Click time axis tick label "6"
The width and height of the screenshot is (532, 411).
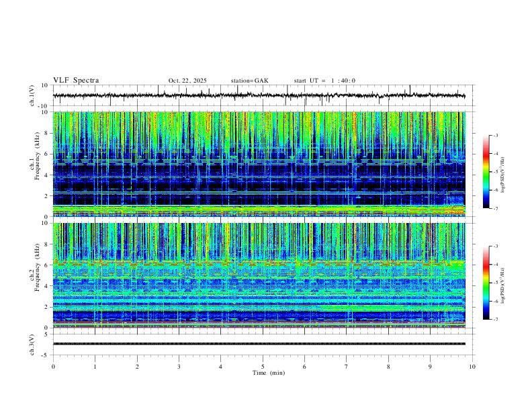pyautogui.click(x=304, y=367)
